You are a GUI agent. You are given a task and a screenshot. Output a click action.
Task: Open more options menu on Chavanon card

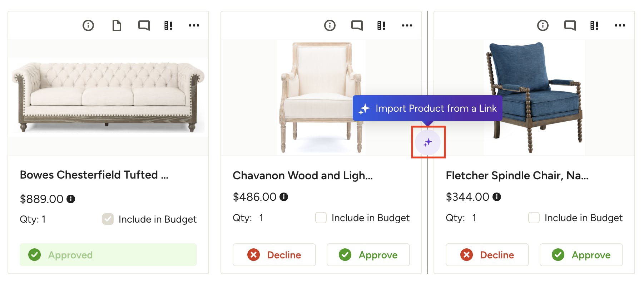tap(407, 25)
